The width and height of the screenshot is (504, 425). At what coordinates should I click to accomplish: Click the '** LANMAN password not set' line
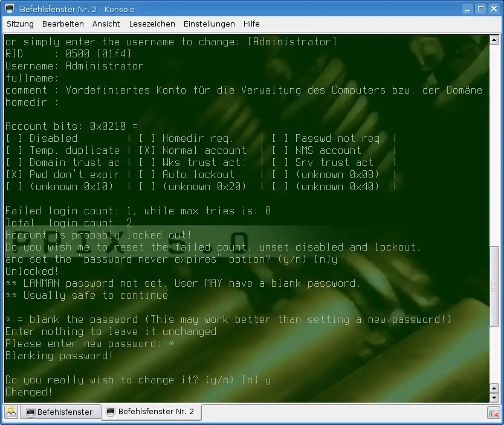(x=183, y=283)
